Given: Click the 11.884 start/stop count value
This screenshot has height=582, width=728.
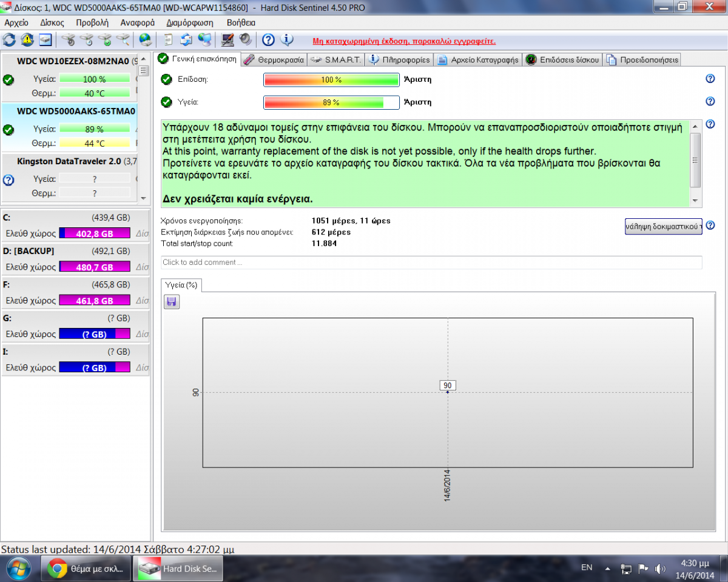Looking at the screenshot, I should [x=324, y=244].
